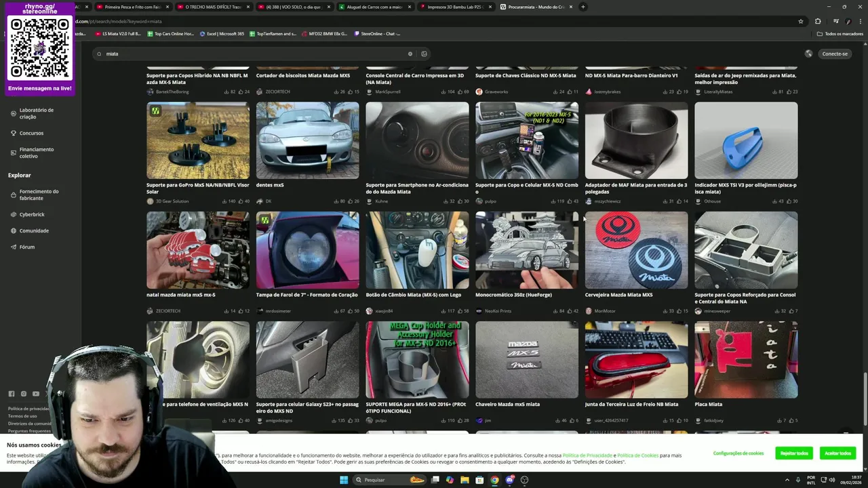Click the avatar icon of author pulpo under Suporte para Copo e Celular
Viewport: 868px width, 488px height.
click(479, 201)
